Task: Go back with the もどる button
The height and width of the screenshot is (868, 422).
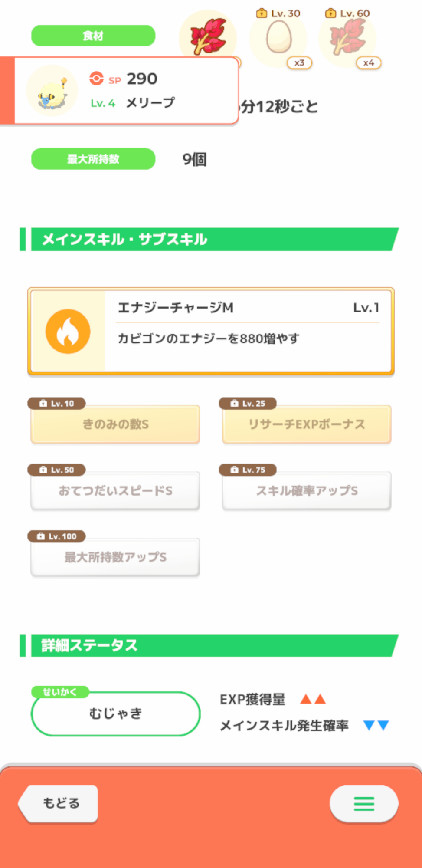Action: tap(58, 803)
